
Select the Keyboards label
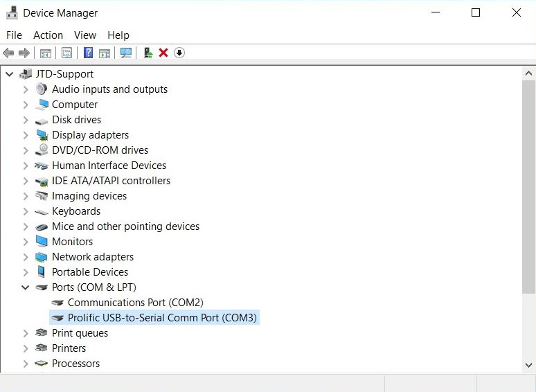pyautogui.click(x=76, y=211)
